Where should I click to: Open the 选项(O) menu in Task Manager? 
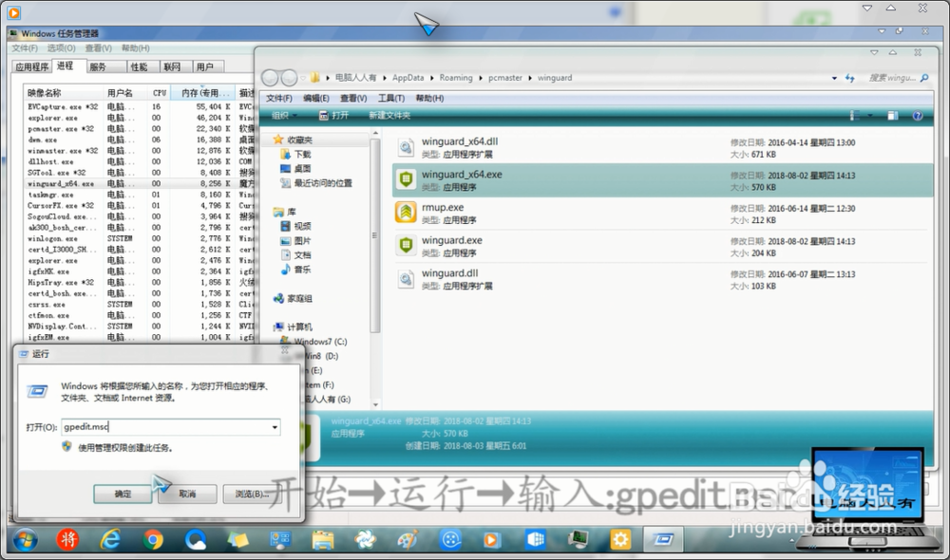(x=61, y=47)
